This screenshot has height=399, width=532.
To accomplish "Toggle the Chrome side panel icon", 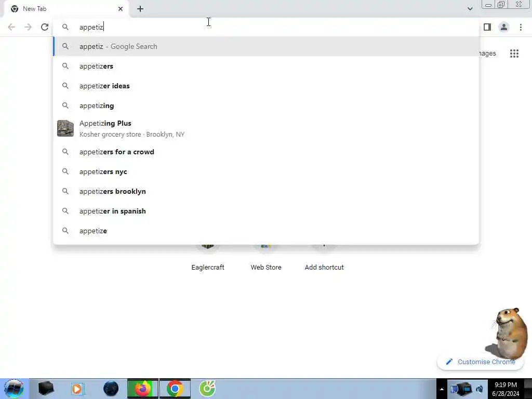I will coord(487,27).
